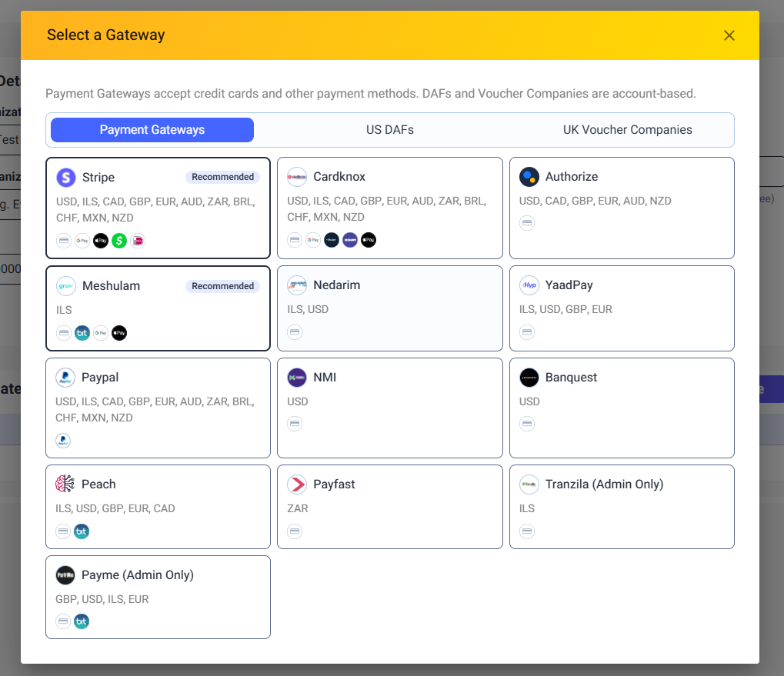Image resolution: width=784 pixels, height=676 pixels.
Task: Click YaadPay's 'ILS, USD, GBP, EUR' text
Action: coord(565,309)
